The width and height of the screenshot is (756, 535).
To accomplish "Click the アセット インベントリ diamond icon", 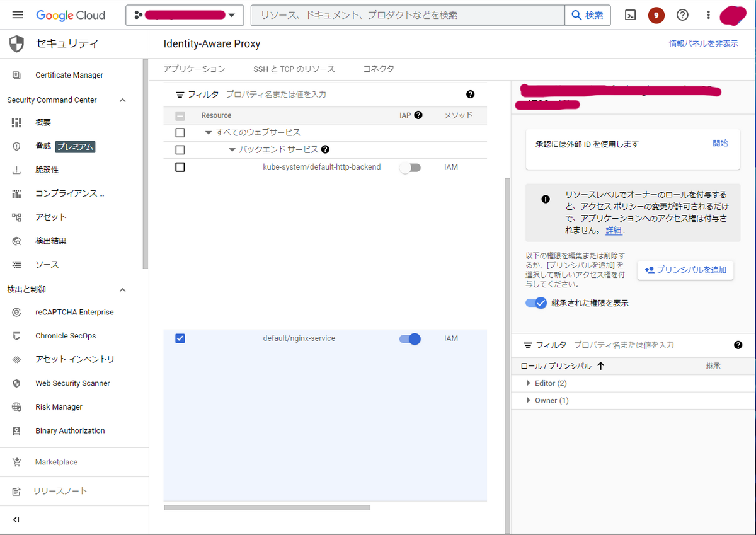I will 17,359.
